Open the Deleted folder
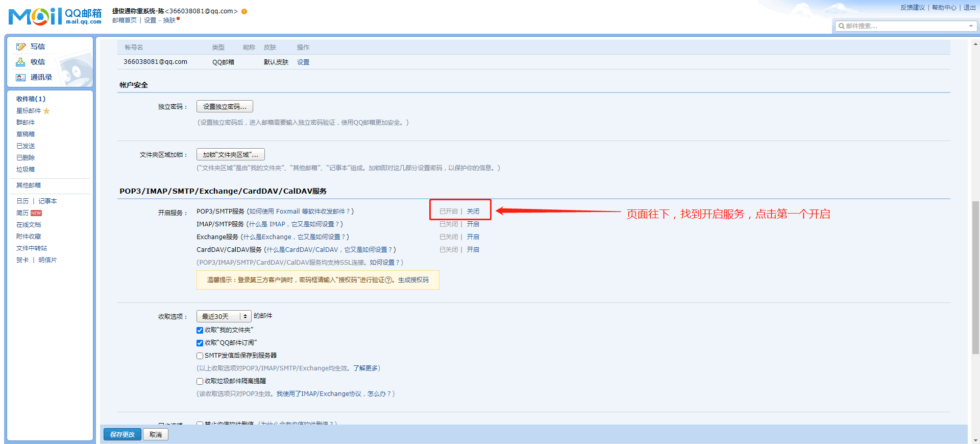Screen dimensions: 980x444 [x=26, y=158]
